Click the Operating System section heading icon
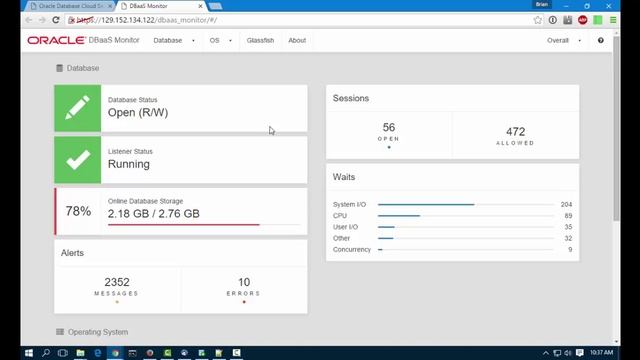Screen dimensions: 640x360 point(60,332)
